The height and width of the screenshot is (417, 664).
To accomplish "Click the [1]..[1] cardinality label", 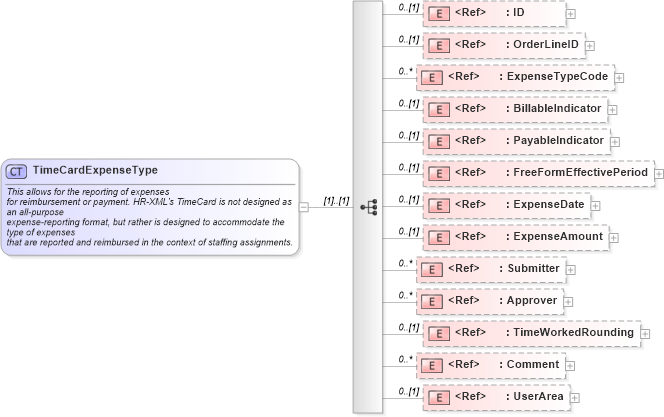I will pyautogui.click(x=336, y=201).
